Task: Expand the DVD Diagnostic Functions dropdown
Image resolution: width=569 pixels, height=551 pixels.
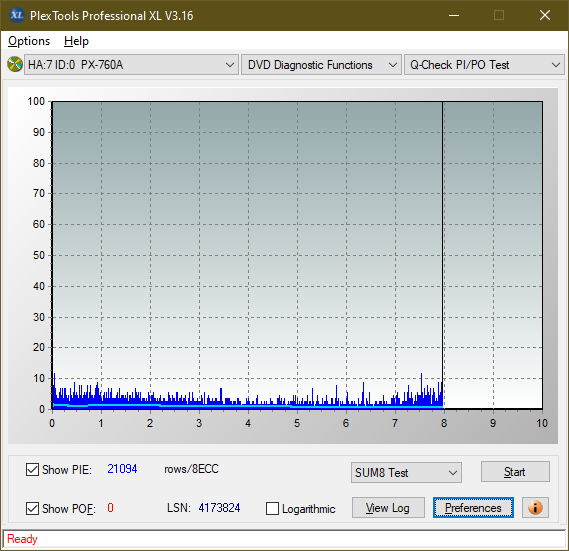Action: 321,65
